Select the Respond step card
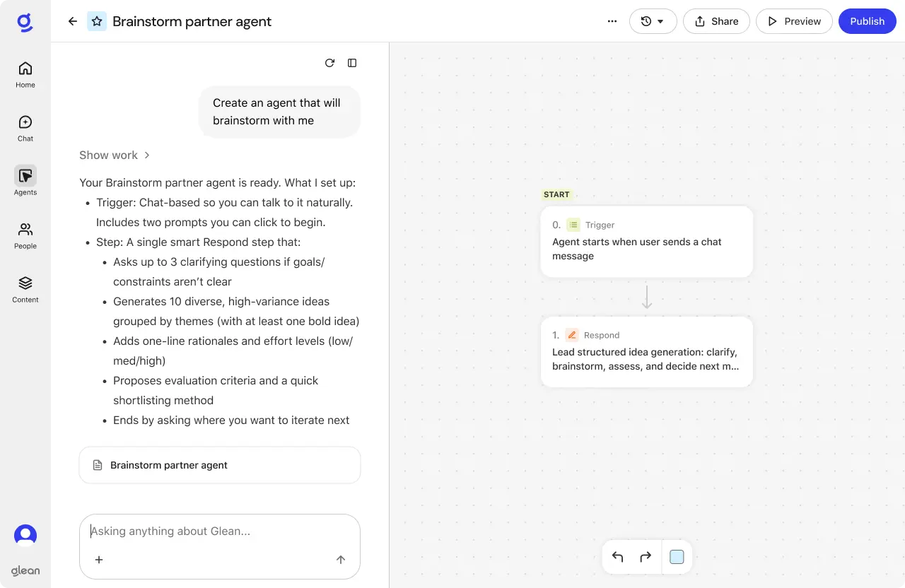 (646, 351)
